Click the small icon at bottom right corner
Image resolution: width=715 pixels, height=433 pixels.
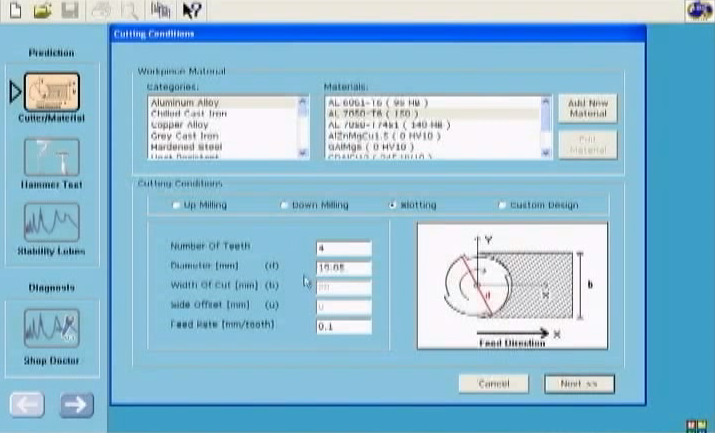[x=697, y=427]
